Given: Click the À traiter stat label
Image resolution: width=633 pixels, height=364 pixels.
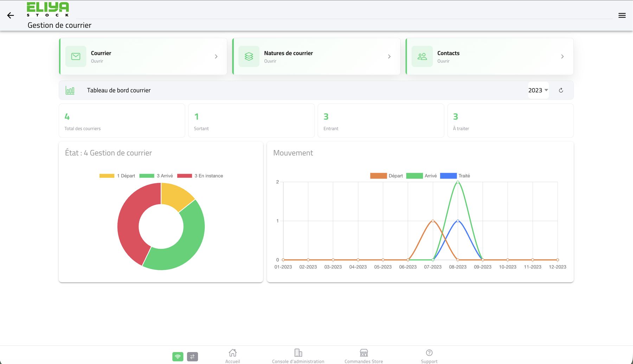Looking at the screenshot, I should pos(461,129).
